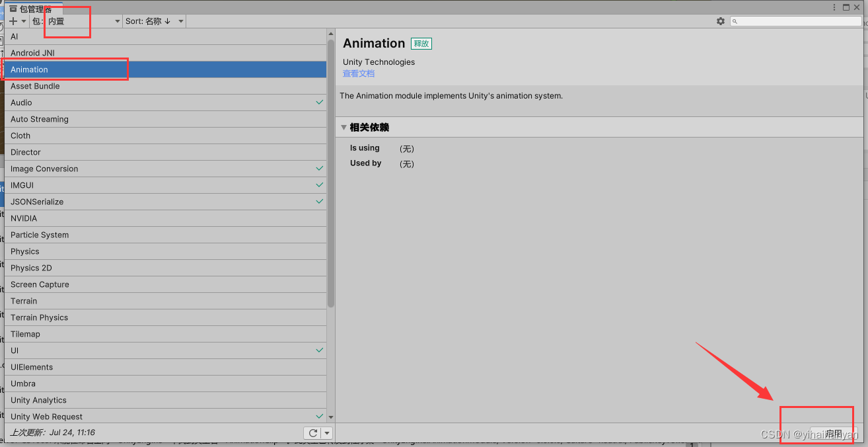Click the JSONSerialize installed checkmark
868x447 pixels.
pyautogui.click(x=320, y=202)
